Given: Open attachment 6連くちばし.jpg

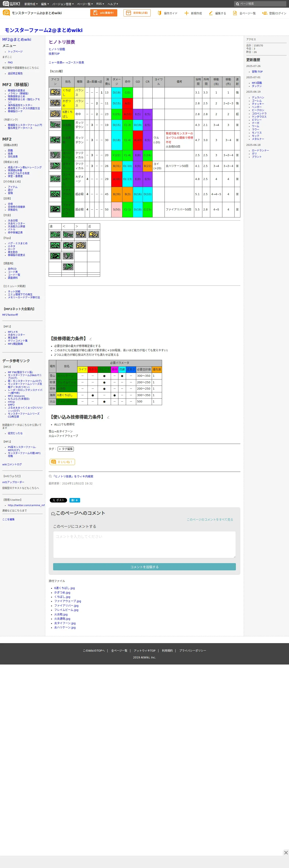Looking at the screenshot, I should pyautogui.click(x=65, y=588).
